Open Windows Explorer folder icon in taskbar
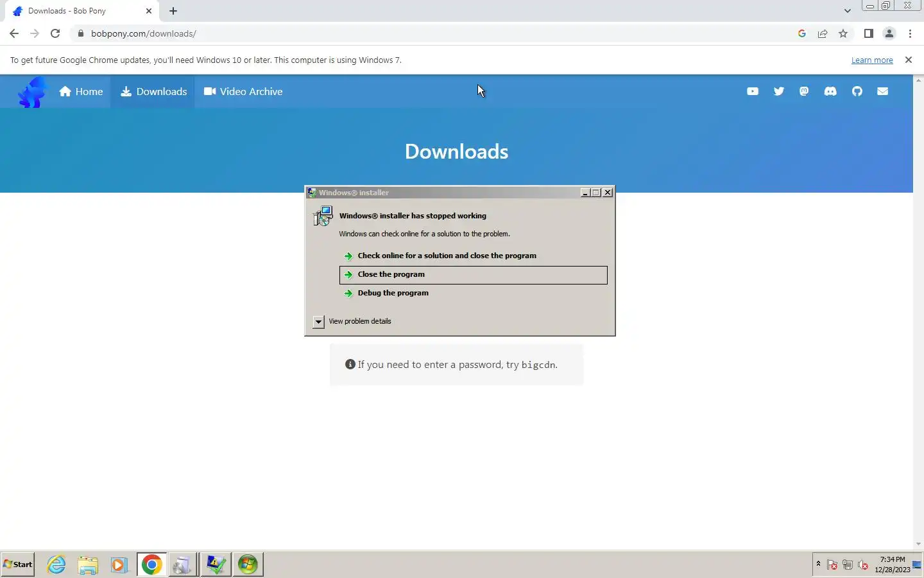The image size is (924, 578). coord(88,565)
